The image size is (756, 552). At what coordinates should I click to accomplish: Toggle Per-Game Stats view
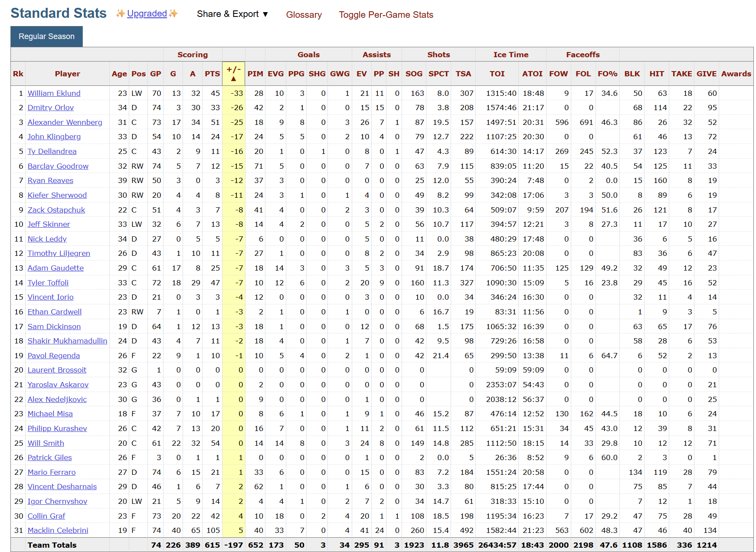[x=386, y=15]
